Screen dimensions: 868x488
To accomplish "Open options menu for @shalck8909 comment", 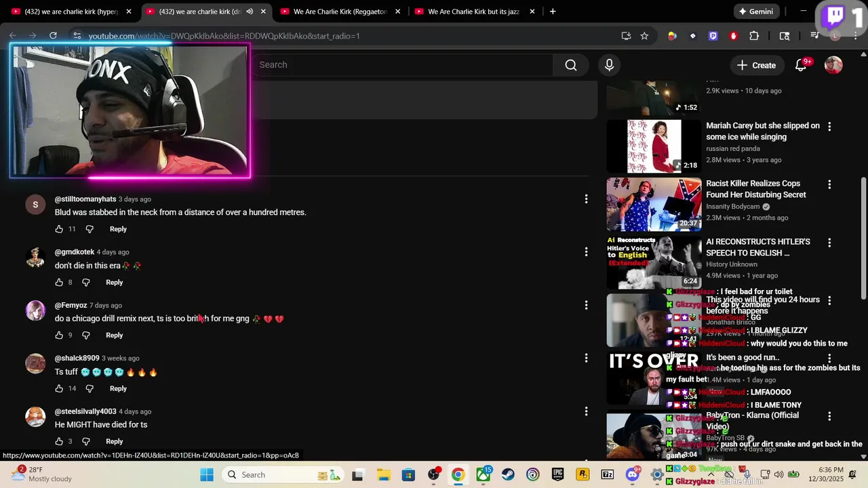I will tap(586, 358).
